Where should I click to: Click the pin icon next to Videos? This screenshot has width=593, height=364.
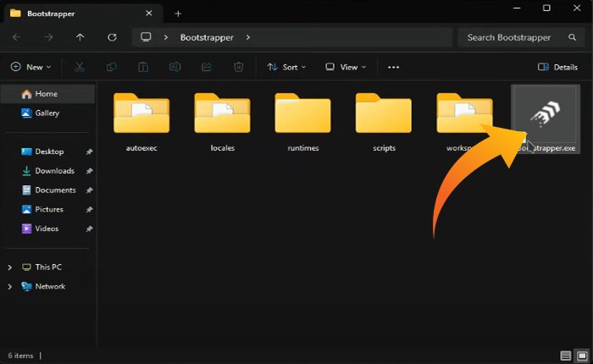[89, 229]
